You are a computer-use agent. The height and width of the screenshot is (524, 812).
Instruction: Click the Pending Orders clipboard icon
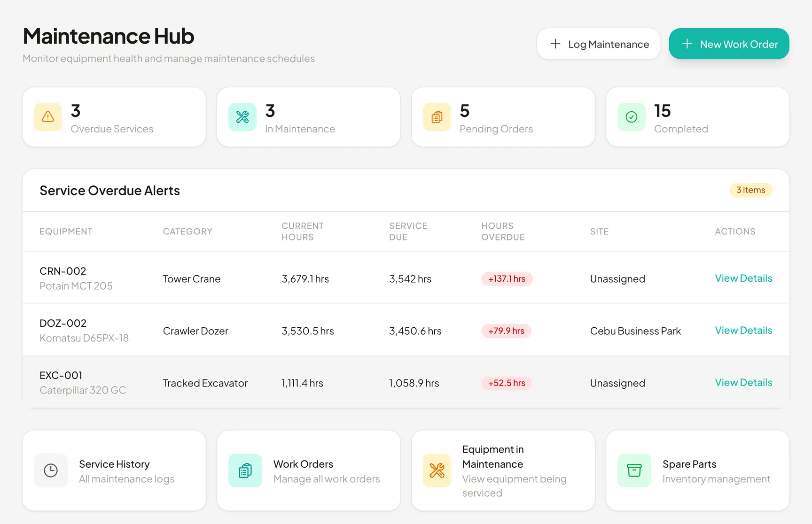437,116
